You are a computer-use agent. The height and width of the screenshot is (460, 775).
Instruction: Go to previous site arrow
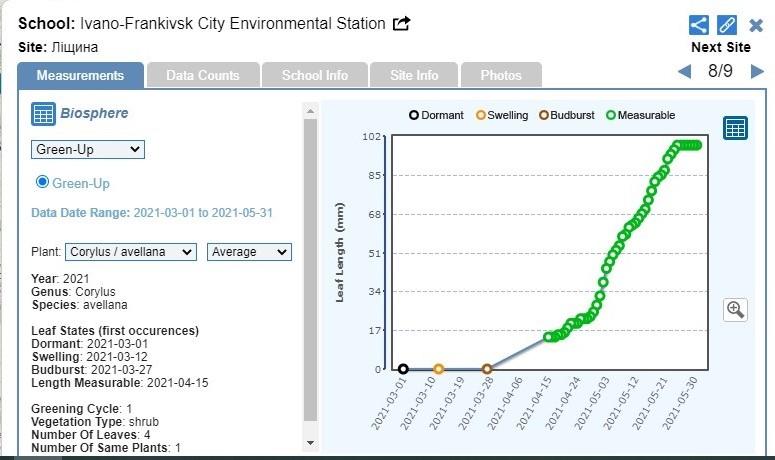684,72
